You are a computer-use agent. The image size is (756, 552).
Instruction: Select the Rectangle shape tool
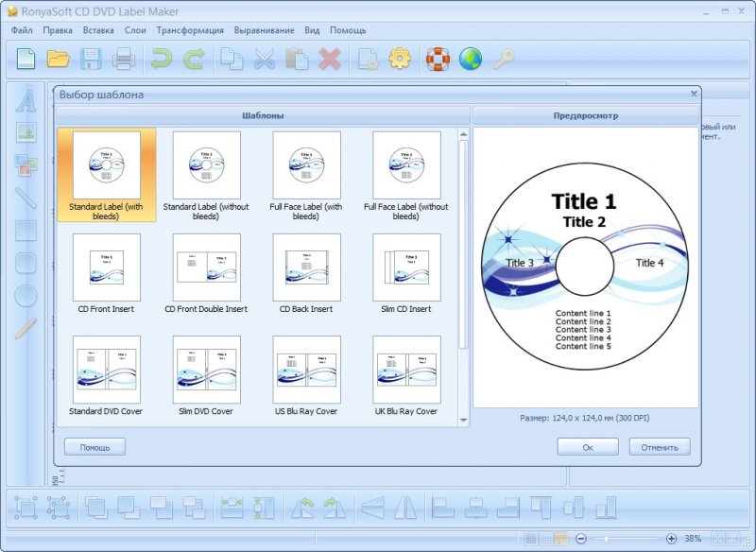pos(26,231)
